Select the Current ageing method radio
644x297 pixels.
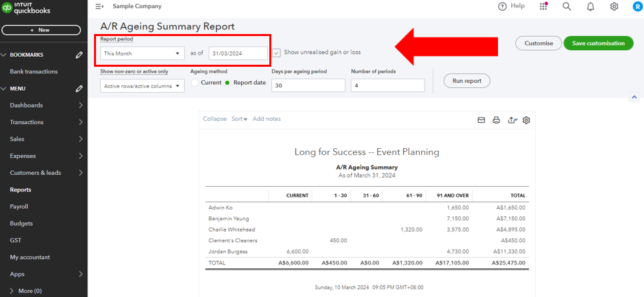coord(195,83)
